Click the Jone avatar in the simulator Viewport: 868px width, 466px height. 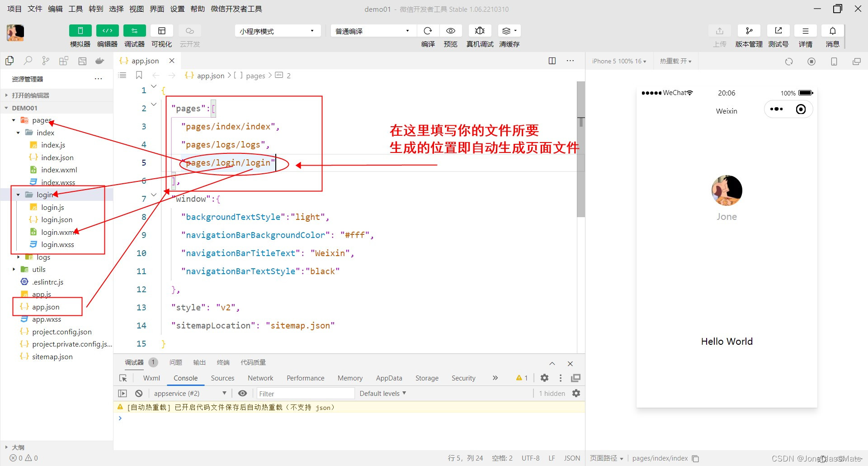tap(727, 190)
